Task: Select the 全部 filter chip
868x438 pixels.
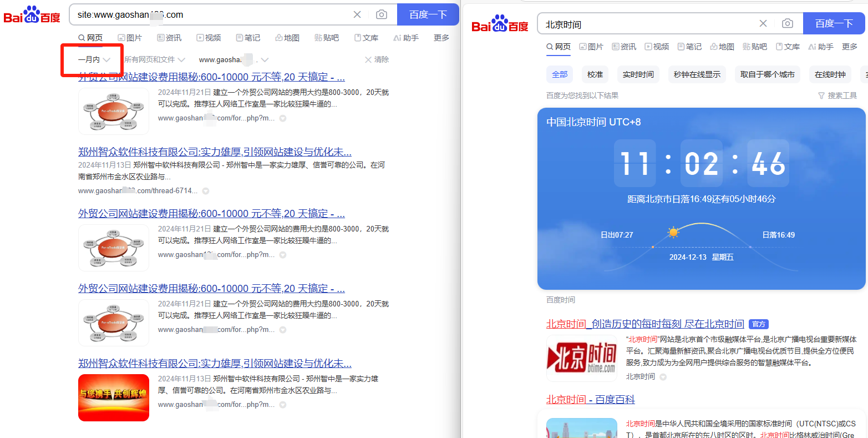Action: pos(560,74)
